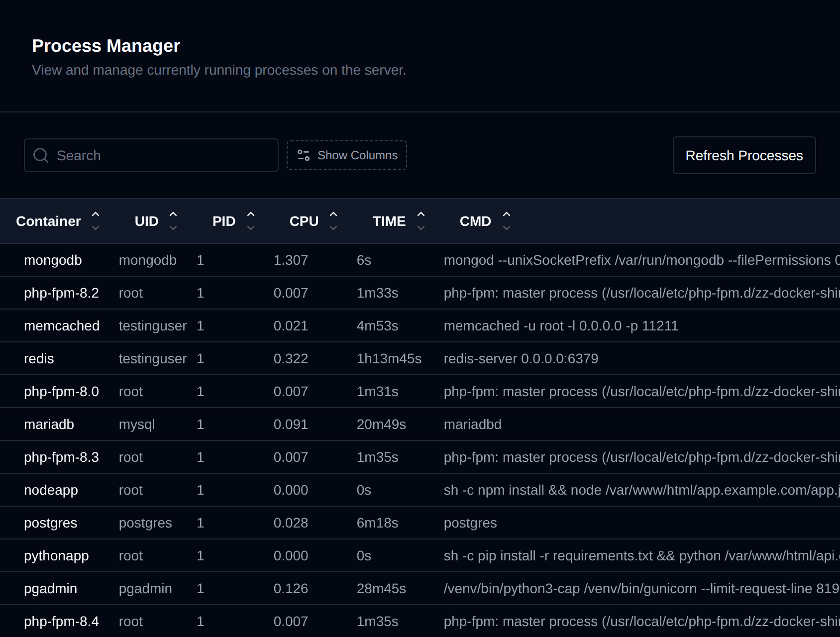Select the memcached container cell

[x=62, y=326]
